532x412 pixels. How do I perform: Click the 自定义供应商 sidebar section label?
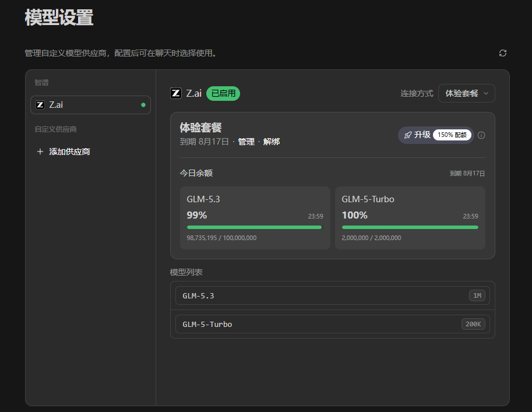(x=55, y=129)
